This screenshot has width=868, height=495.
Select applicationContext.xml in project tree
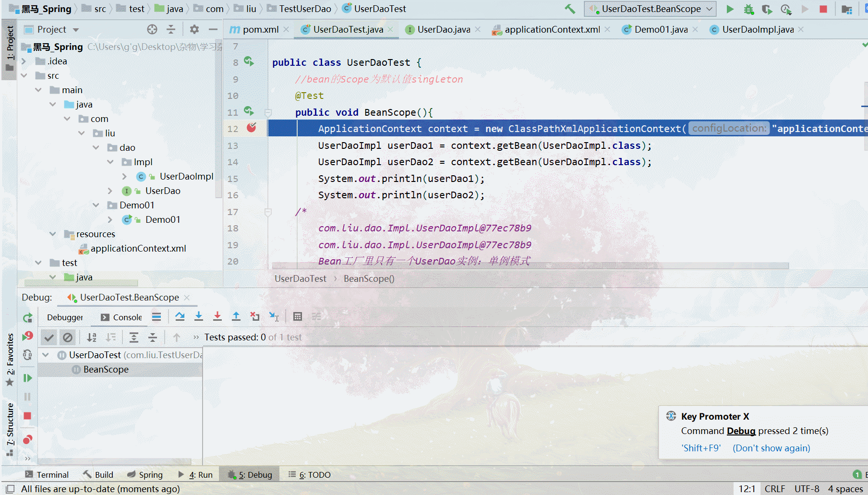(x=138, y=248)
